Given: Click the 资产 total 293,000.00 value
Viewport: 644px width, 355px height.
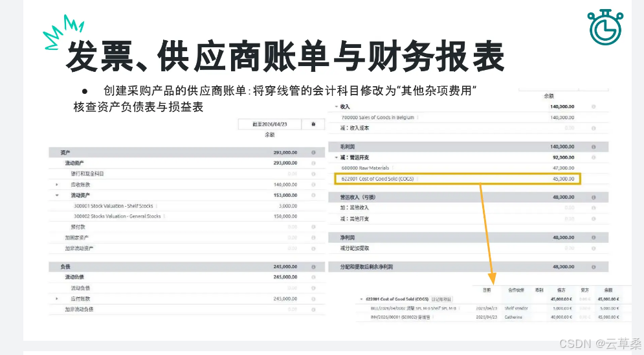Looking at the screenshot, I should 285,152.
